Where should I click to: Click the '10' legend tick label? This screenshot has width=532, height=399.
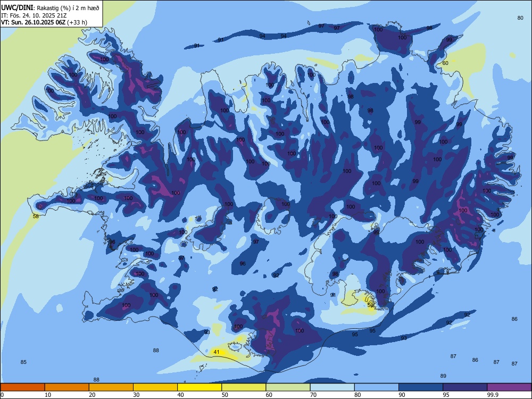48,395
